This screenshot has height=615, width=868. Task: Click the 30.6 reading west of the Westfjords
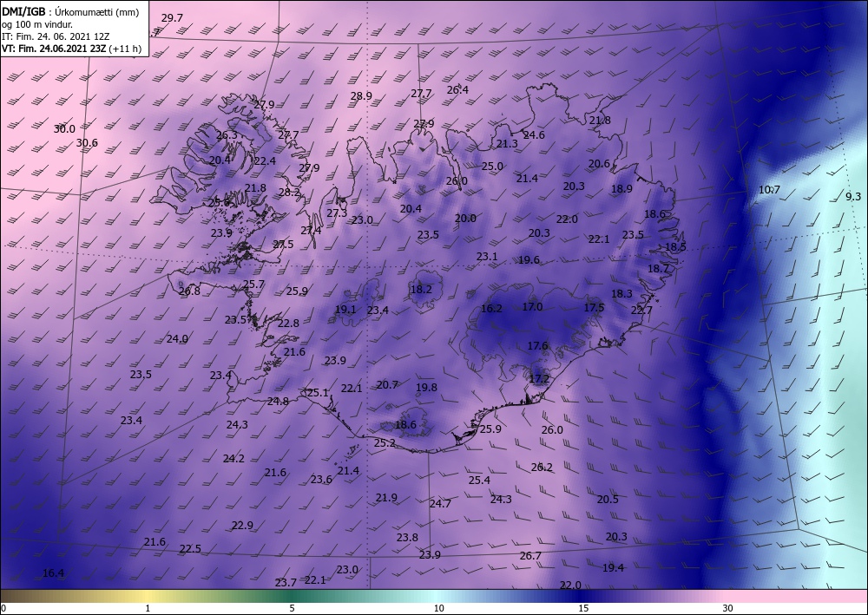[87, 143]
